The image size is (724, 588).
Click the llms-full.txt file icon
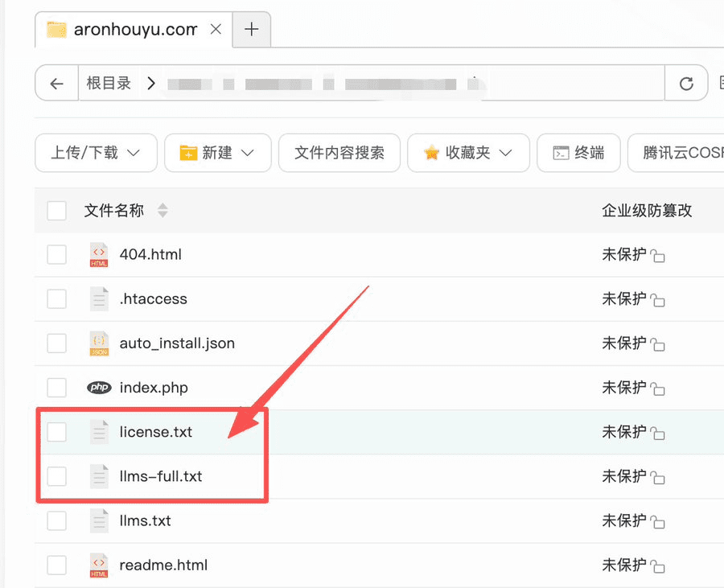tap(99, 476)
